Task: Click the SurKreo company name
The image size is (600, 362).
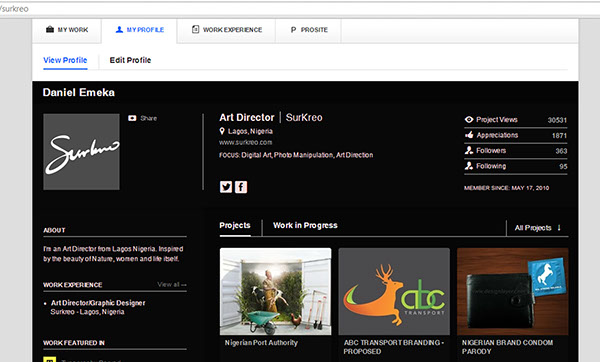Action: [x=304, y=117]
